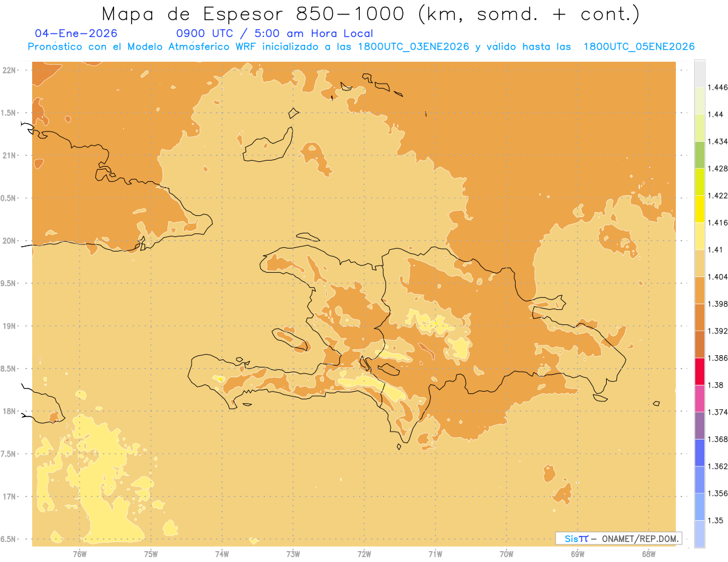
Task: Click the longitude label "73W"
Action: pos(293,554)
